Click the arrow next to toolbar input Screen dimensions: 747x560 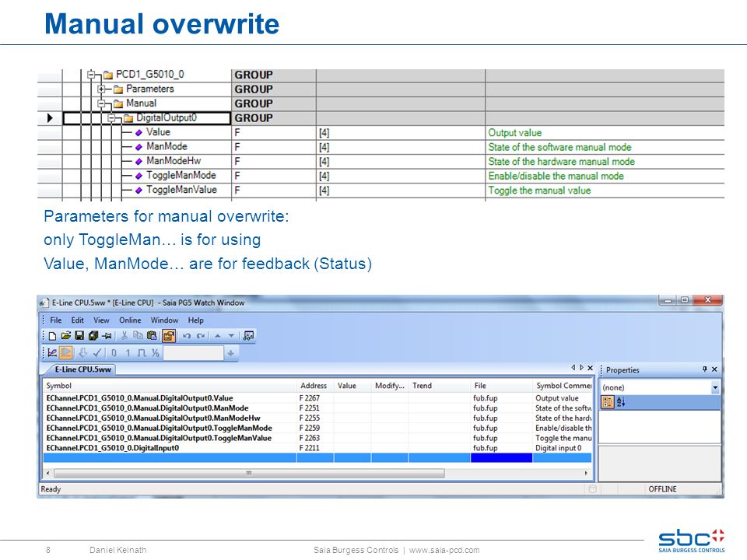coord(230,353)
